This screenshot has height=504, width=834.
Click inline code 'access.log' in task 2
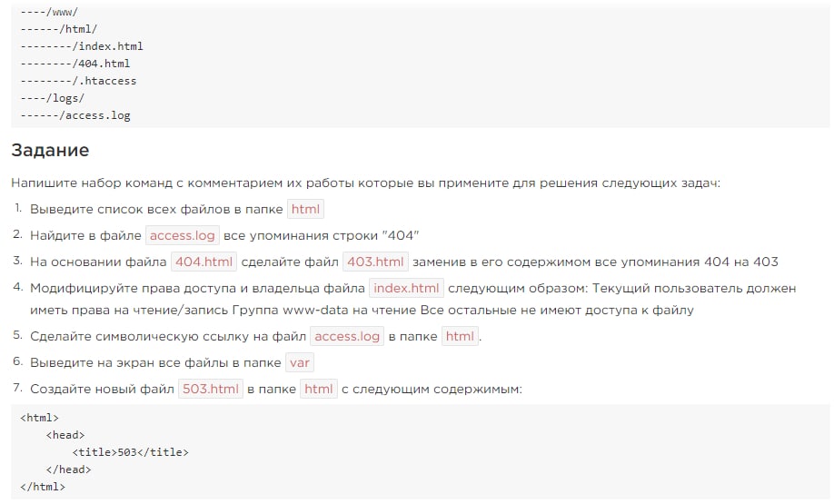[x=182, y=235]
